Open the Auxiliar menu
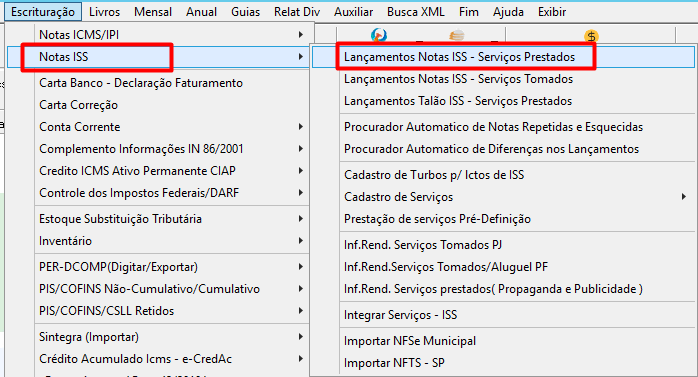The height and width of the screenshot is (377, 698). pyautogui.click(x=353, y=12)
